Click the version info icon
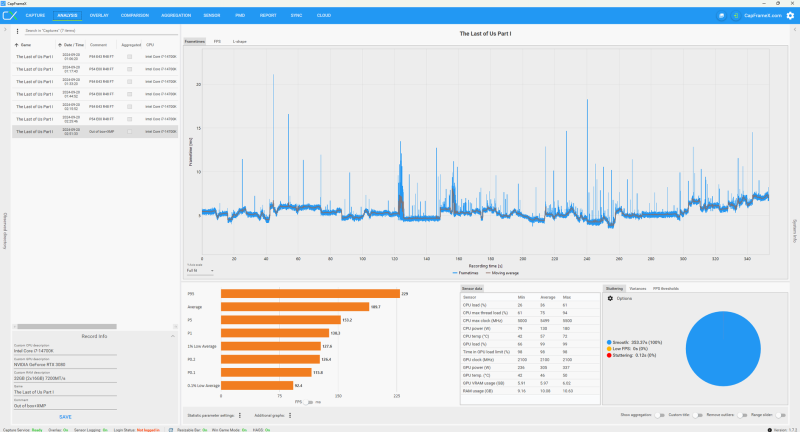Viewport: 800px width, 432px height. [x=769, y=430]
